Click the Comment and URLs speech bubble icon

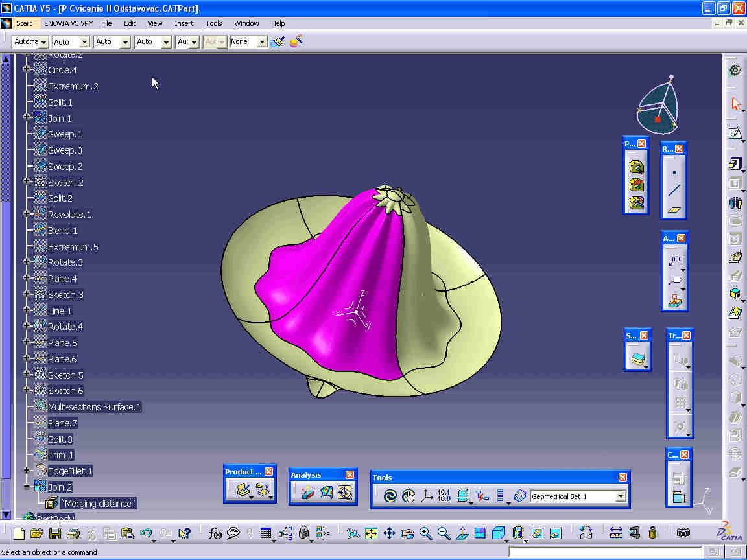click(233, 533)
